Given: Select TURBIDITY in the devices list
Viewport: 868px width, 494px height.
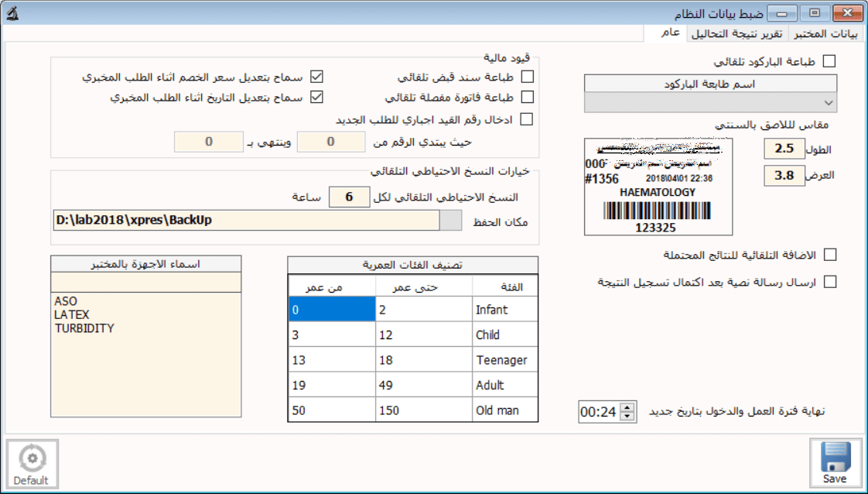Looking at the screenshot, I should [x=84, y=328].
